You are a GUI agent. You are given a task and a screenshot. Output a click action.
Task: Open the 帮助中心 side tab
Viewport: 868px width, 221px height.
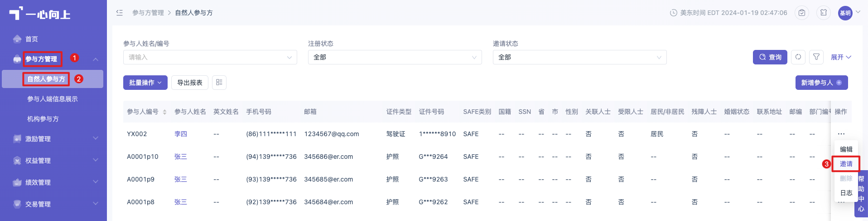tap(861, 194)
